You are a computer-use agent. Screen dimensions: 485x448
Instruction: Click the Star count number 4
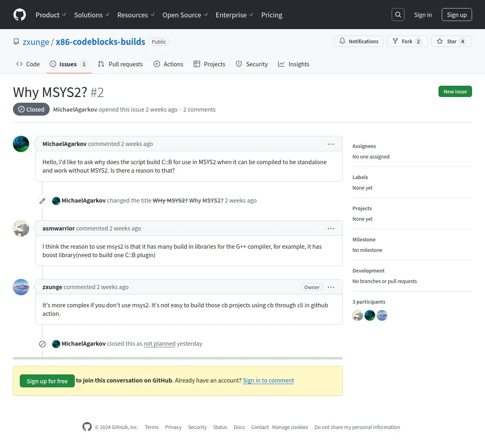(x=463, y=41)
